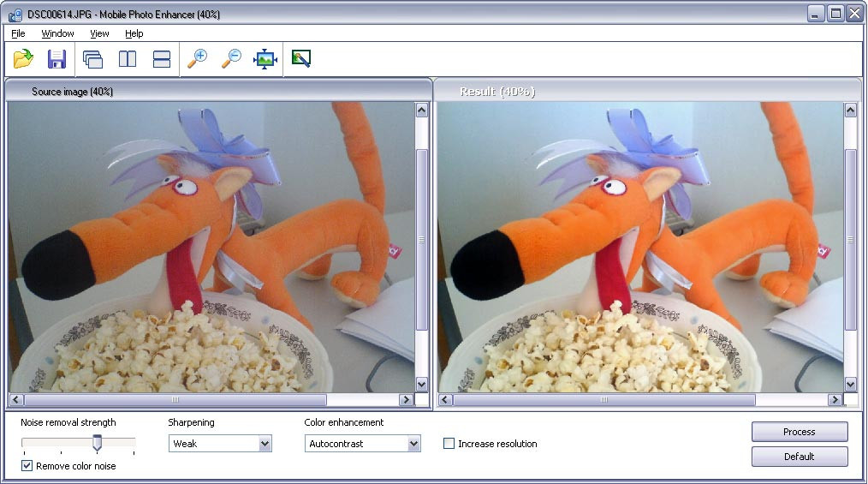Zoom in with the magnifier plus icon

point(197,59)
